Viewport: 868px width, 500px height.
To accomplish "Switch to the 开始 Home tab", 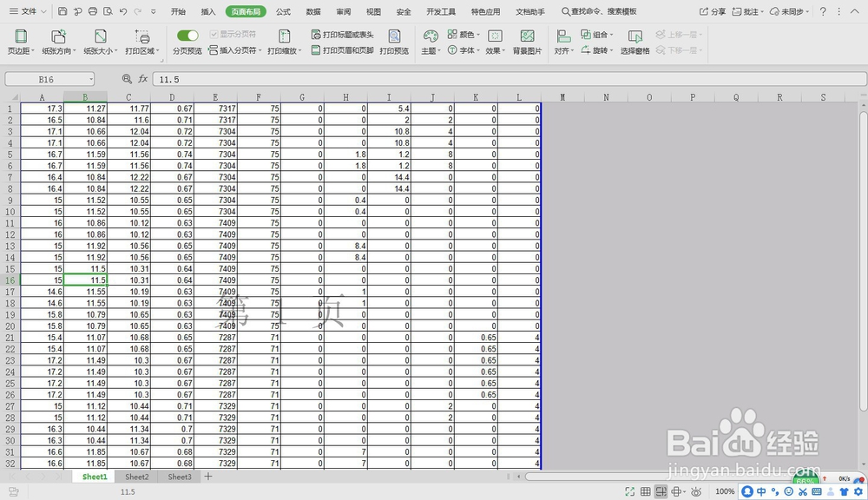I will pyautogui.click(x=178, y=11).
